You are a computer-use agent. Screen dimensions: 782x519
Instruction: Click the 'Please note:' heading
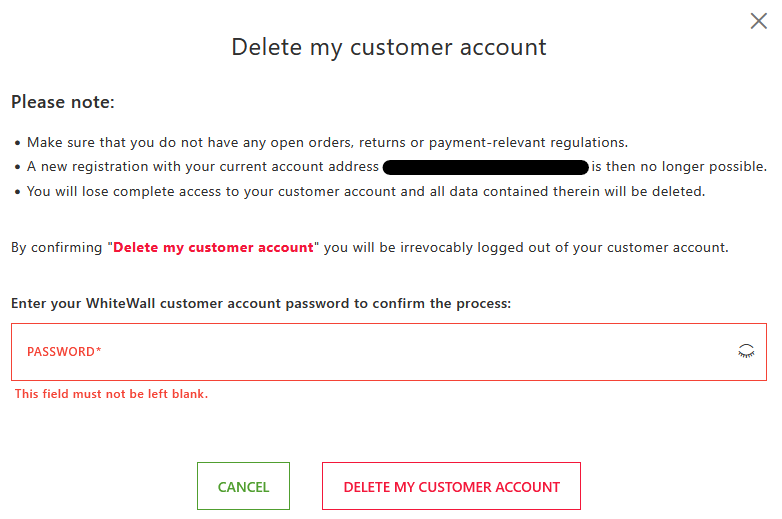[63, 102]
